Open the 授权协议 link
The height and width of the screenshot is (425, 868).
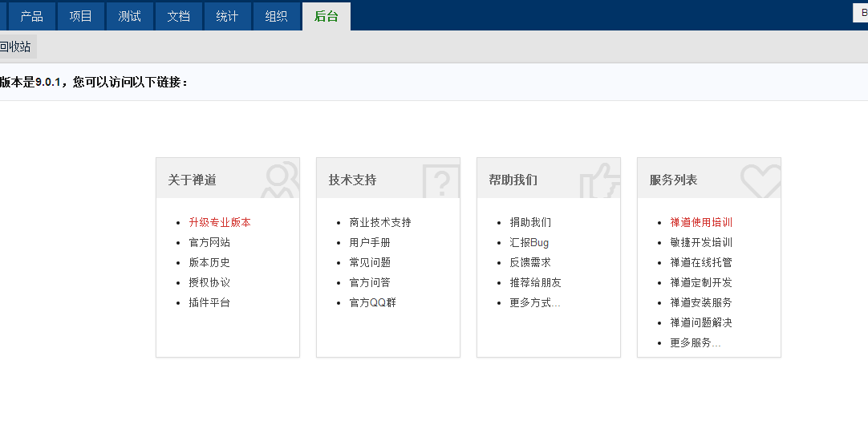(209, 282)
